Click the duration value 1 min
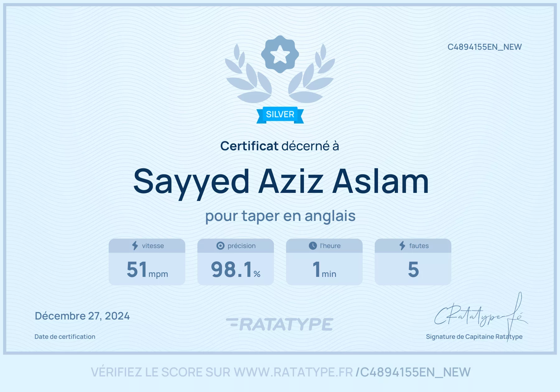The image size is (560, 392). [324, 269]
